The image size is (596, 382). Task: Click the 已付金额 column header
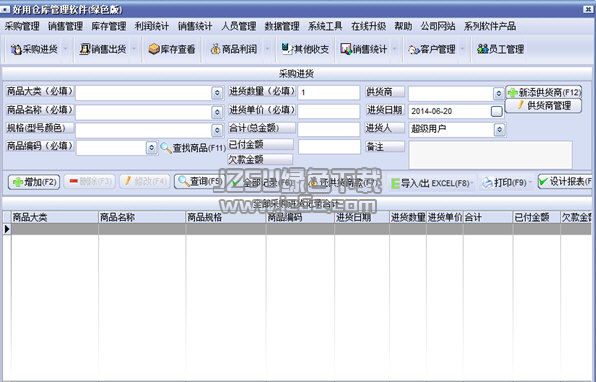tap(537, 217)
